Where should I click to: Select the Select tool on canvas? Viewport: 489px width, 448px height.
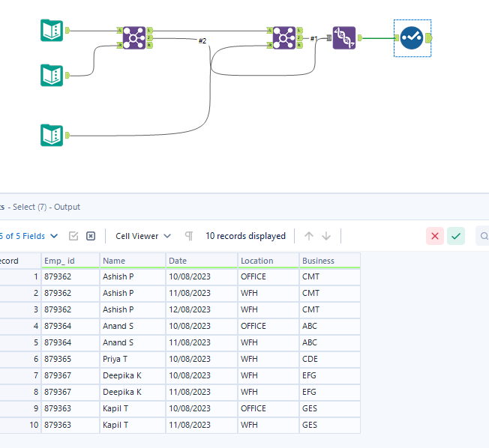(412, 38)
